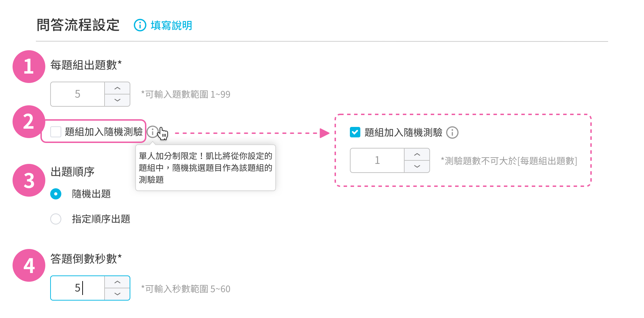The image size is (644, 318).
Task: Click the info icon beside 填寫說明
Action: (140, 25)
